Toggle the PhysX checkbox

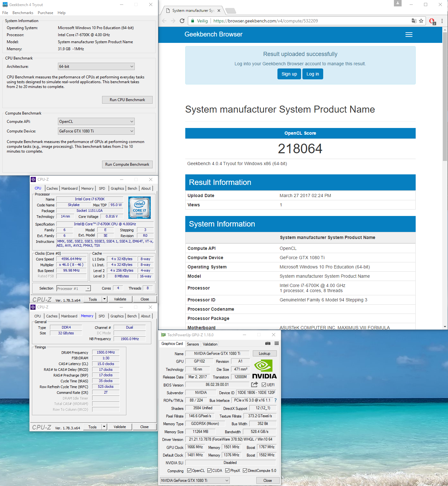click(x=227, y=471)
